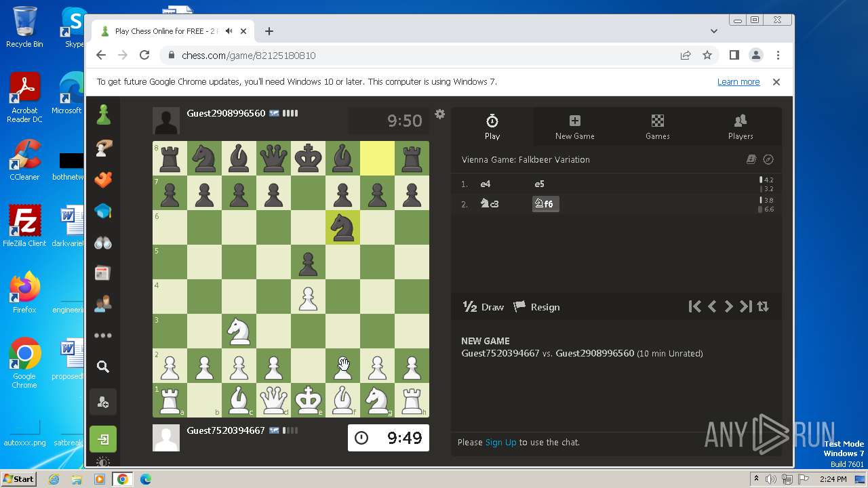Open Recycle Bin on desktop

tap(24, 28)
